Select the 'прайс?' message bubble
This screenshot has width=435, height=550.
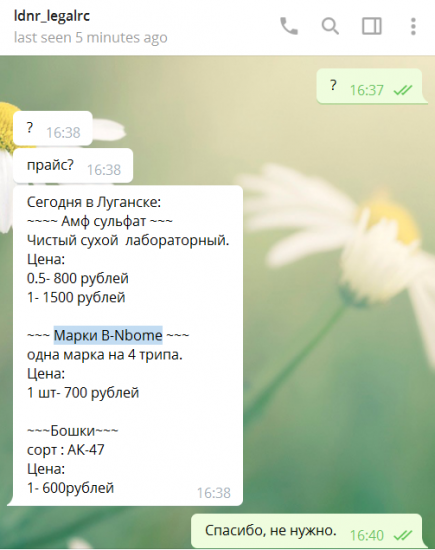click(73, 166)
